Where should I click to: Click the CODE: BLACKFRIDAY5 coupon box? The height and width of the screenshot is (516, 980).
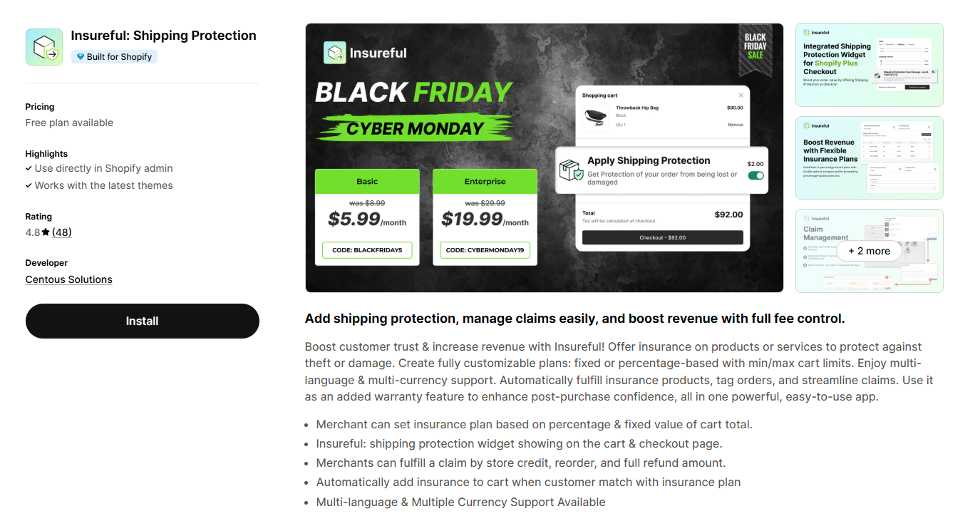tap(366, 249)
